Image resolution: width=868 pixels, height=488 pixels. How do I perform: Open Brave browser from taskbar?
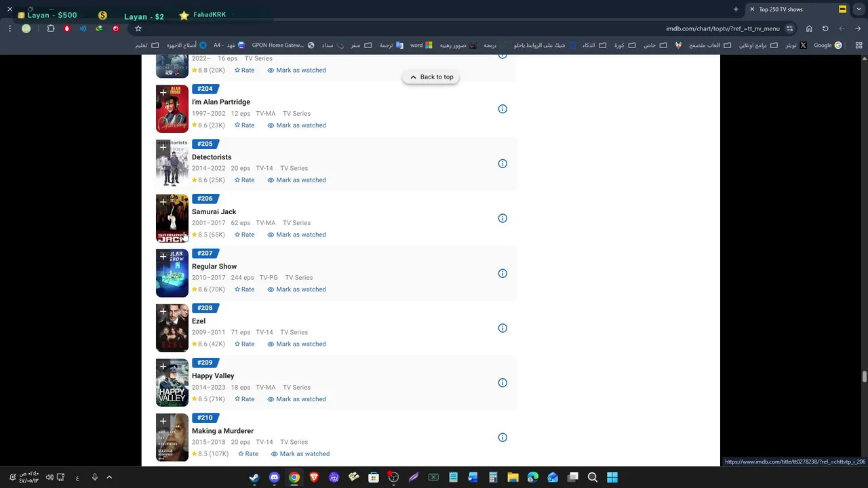point(314,477)
